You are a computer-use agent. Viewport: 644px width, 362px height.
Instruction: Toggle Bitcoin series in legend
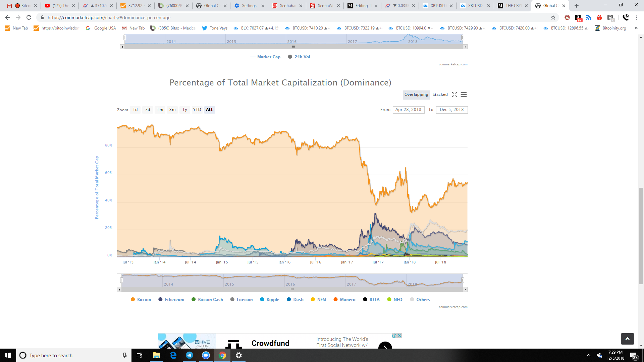(x=141, y=300)
